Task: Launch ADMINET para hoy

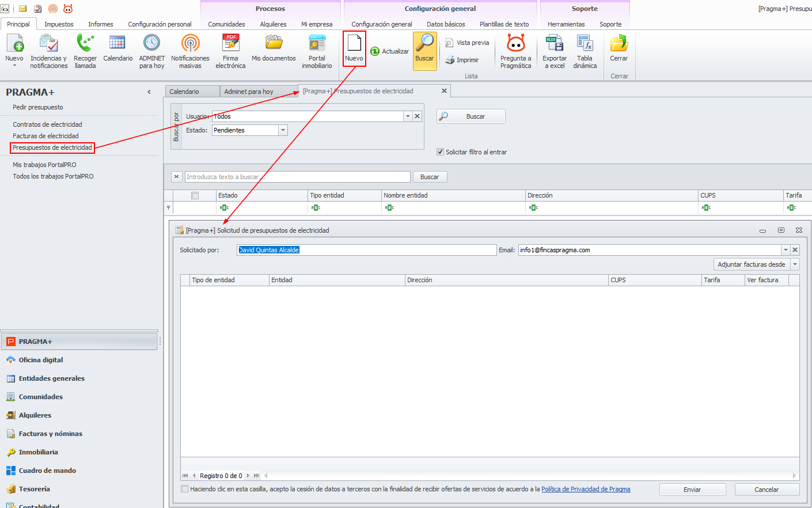Action: [151, 51]
